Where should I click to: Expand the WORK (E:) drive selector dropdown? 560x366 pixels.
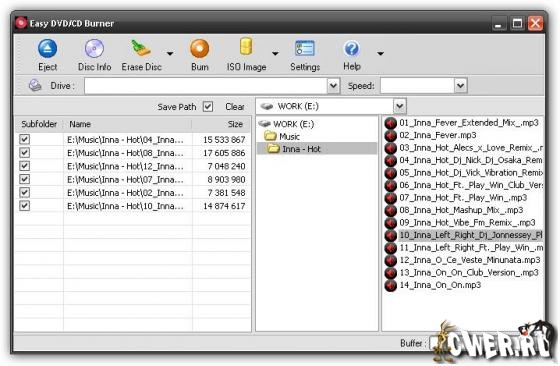[400, 106]
